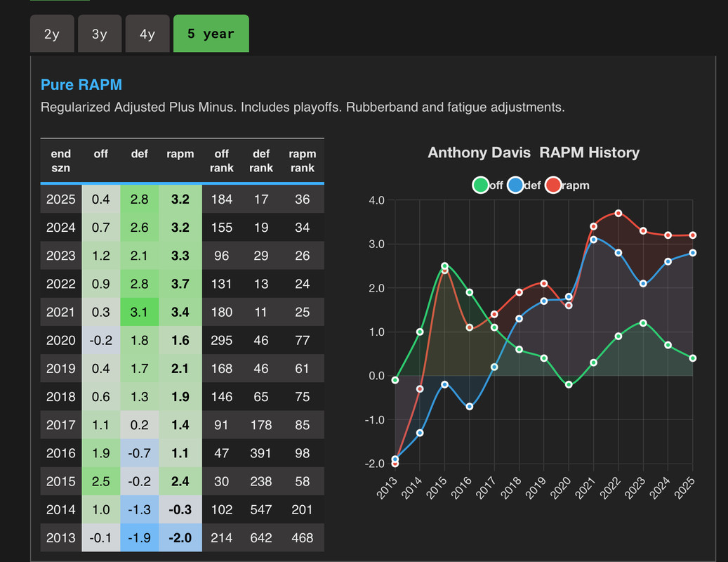This screenshot has height=562, width=728.
Task: Click the Pure RAPM heading
Action: [81, 84]
